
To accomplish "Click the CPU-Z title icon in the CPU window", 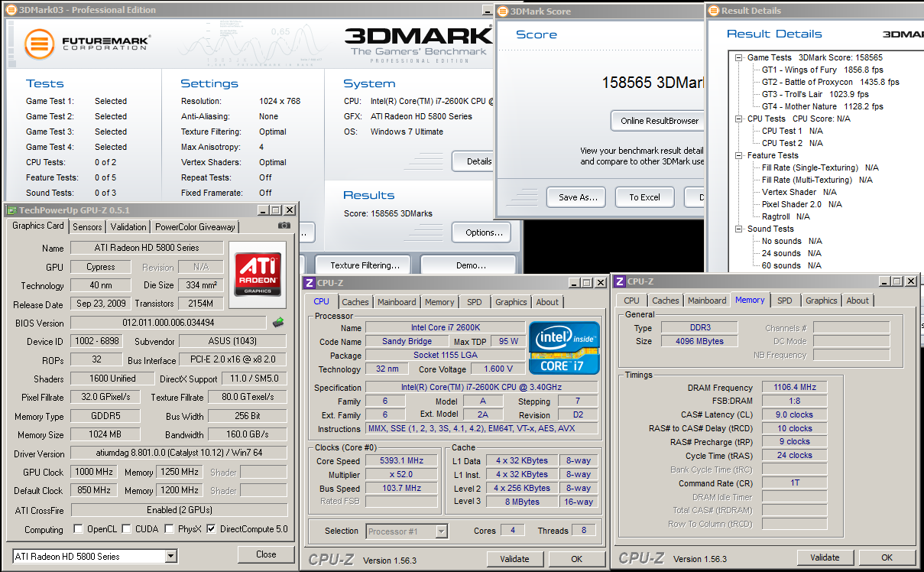I will pyautogui.click(x=310, y=282).
